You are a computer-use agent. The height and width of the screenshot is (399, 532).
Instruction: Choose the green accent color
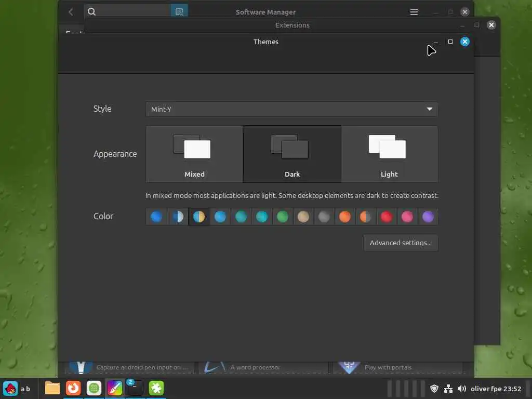282,217
